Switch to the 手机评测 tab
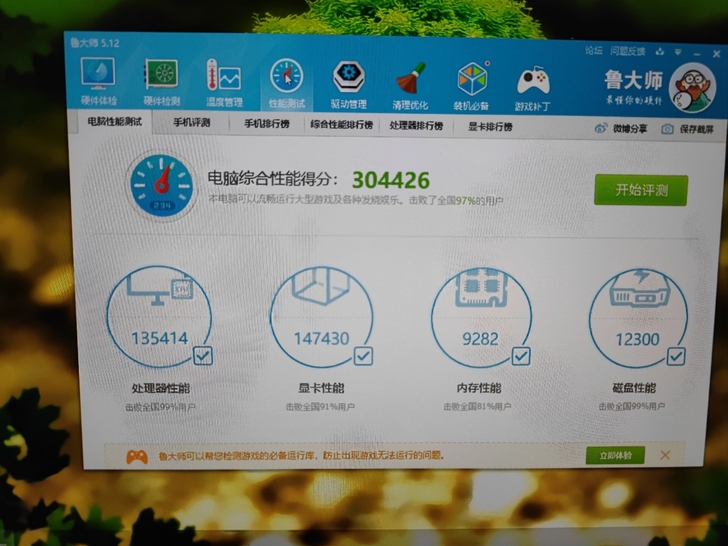Screen dimensions: 728x546 point(191,123)
